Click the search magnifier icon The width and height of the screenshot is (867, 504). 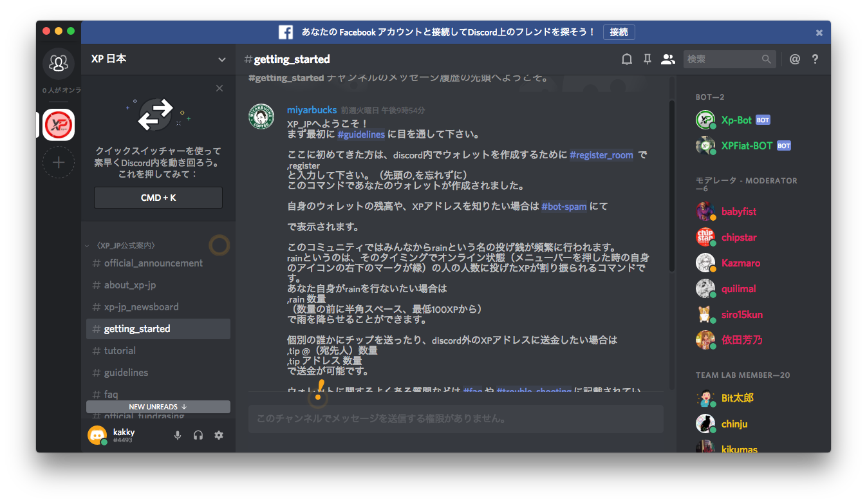point(766,59)
